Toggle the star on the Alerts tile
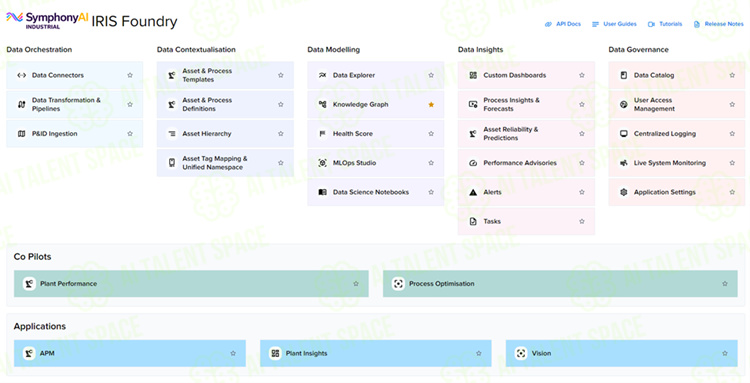The image size is (750, 383). [x=582, y=192]
